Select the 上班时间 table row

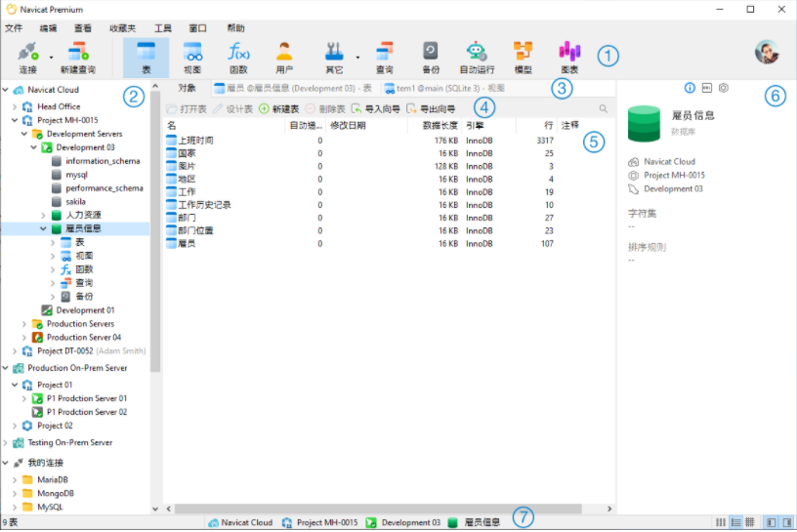pos(390,141)
